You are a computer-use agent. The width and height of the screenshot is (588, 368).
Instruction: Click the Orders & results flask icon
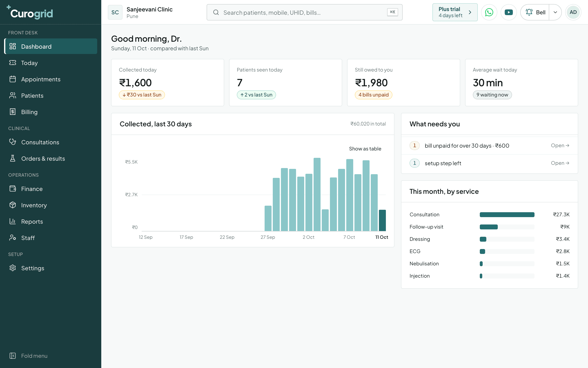coord(13,158)
